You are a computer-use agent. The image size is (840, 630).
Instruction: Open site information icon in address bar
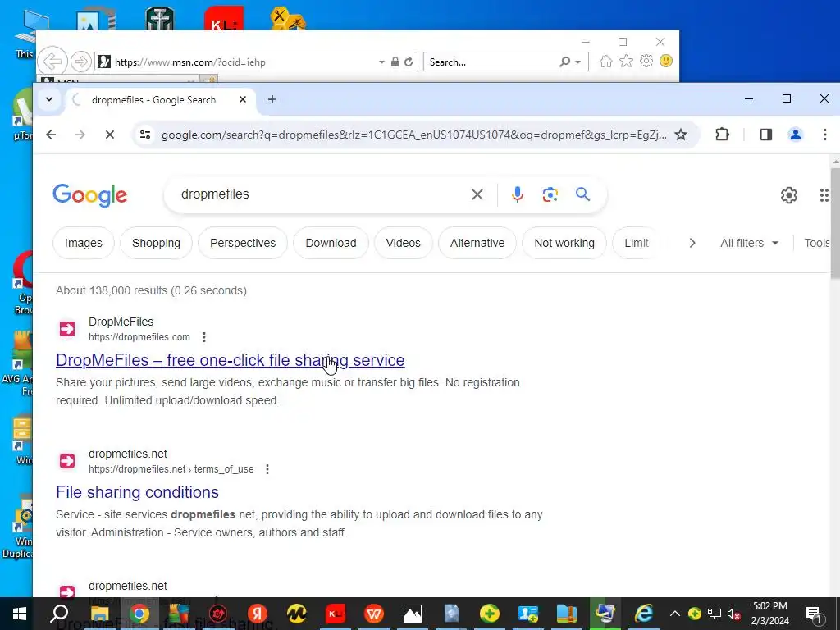[145, 135]
